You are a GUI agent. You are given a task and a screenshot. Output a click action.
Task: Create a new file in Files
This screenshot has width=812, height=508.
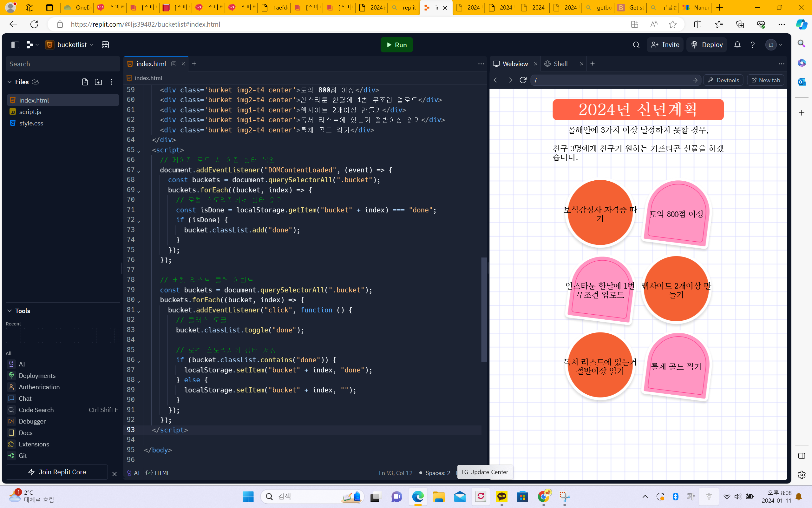tap(85, 82)
